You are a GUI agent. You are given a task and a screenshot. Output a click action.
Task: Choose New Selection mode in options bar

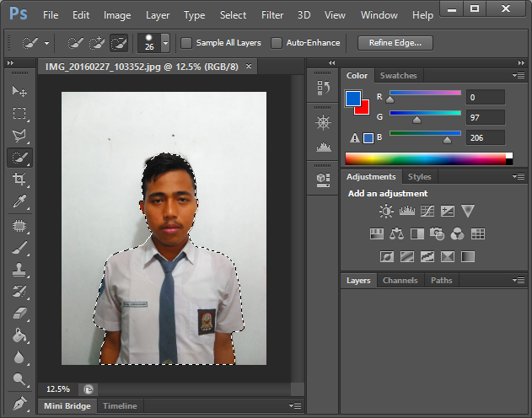click(x=75, y=43)
